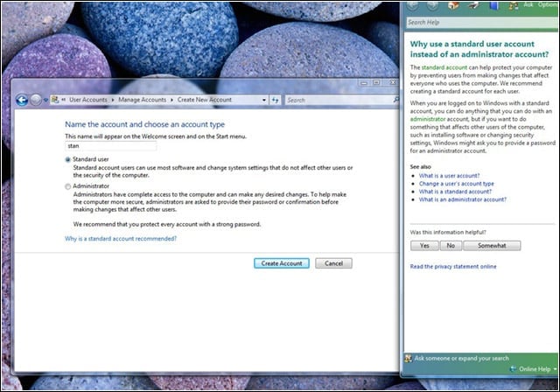Open Options menu in Help toolbar
Screen dimensions: 560x392
549,4
